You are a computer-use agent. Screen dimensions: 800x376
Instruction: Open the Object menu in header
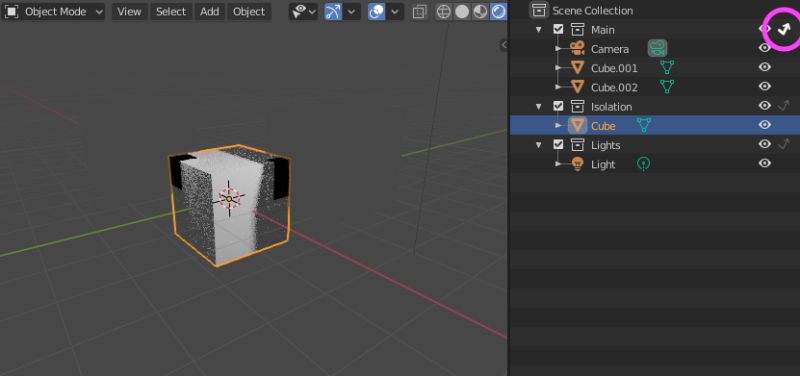click(x=248, y=11)
